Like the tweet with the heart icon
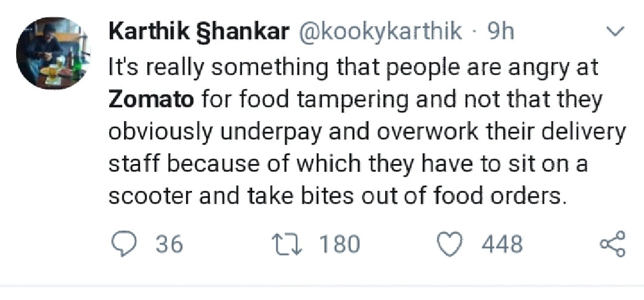Screen dimensions: 644x300 (450, 245)
